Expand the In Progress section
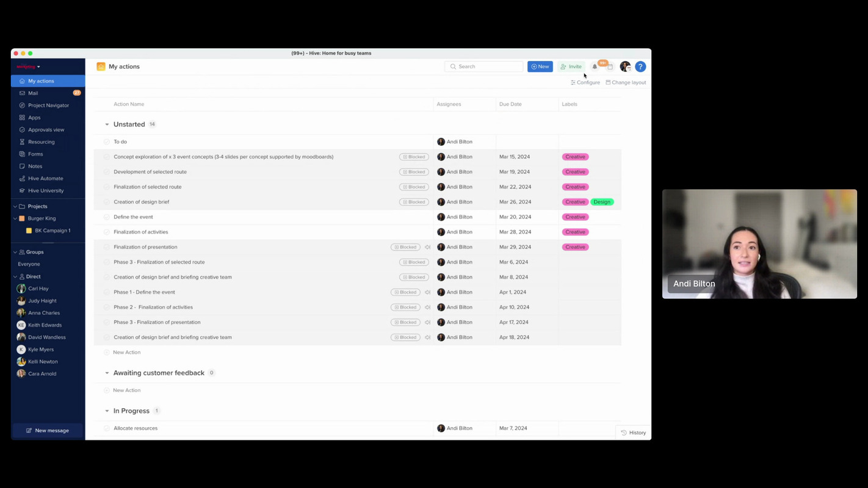 click(107, 411)
